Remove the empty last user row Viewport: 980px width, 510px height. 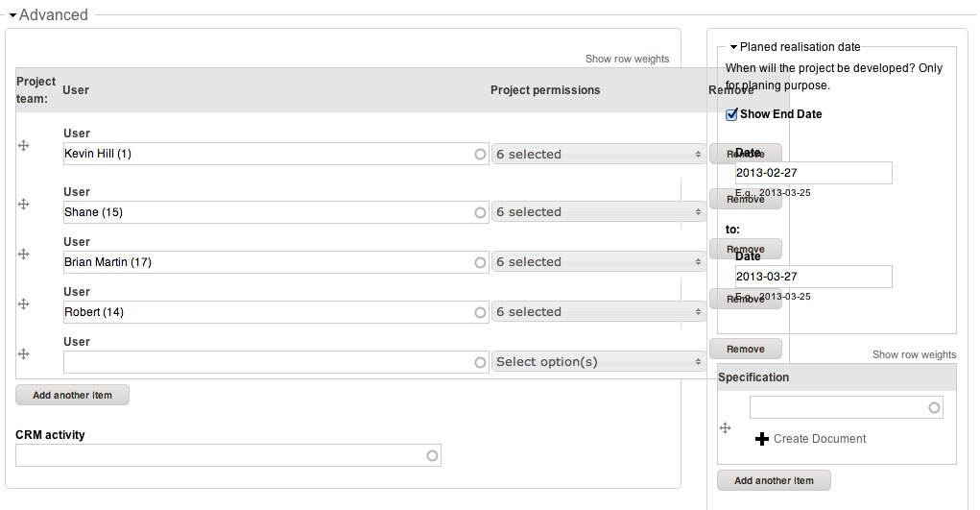tap(745, 349)
